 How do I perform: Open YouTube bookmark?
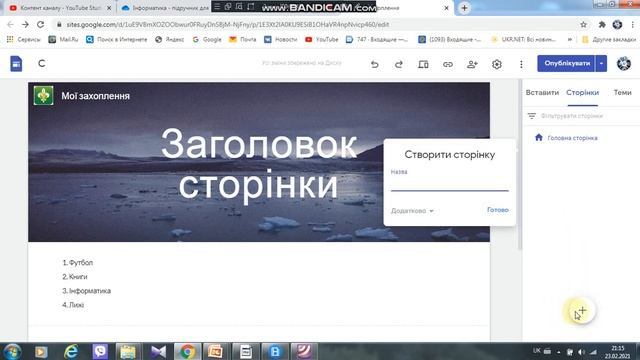tap(322, 40)
